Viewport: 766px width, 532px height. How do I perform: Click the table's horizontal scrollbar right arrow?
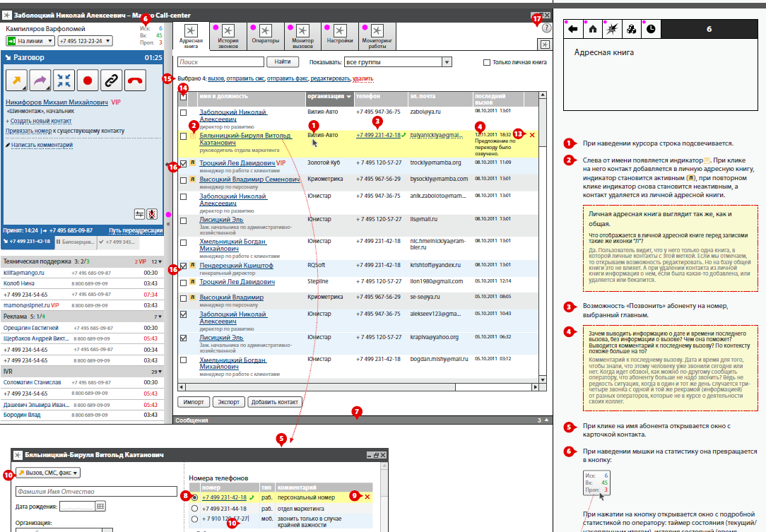coord(535,387)
